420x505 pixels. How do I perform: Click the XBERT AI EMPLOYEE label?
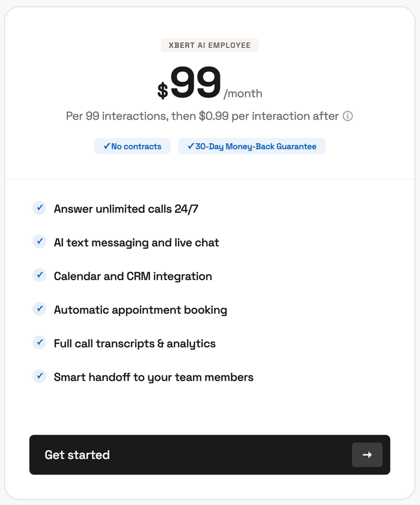pos(210,45)
